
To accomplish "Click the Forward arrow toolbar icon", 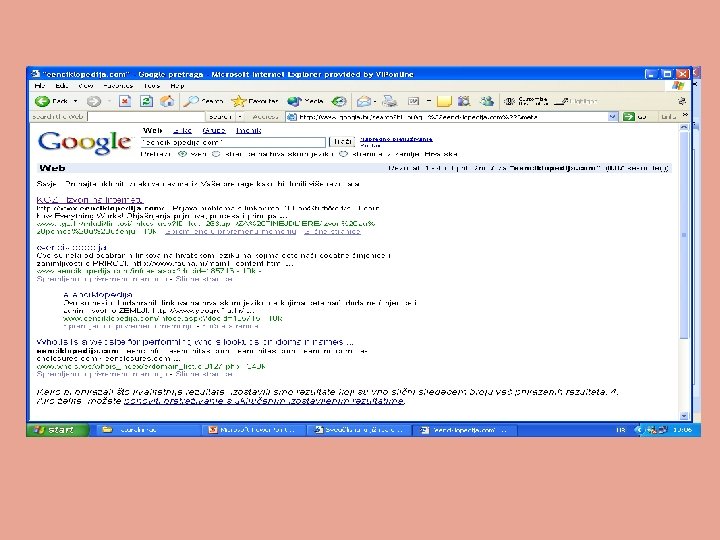I will (94, 101).
